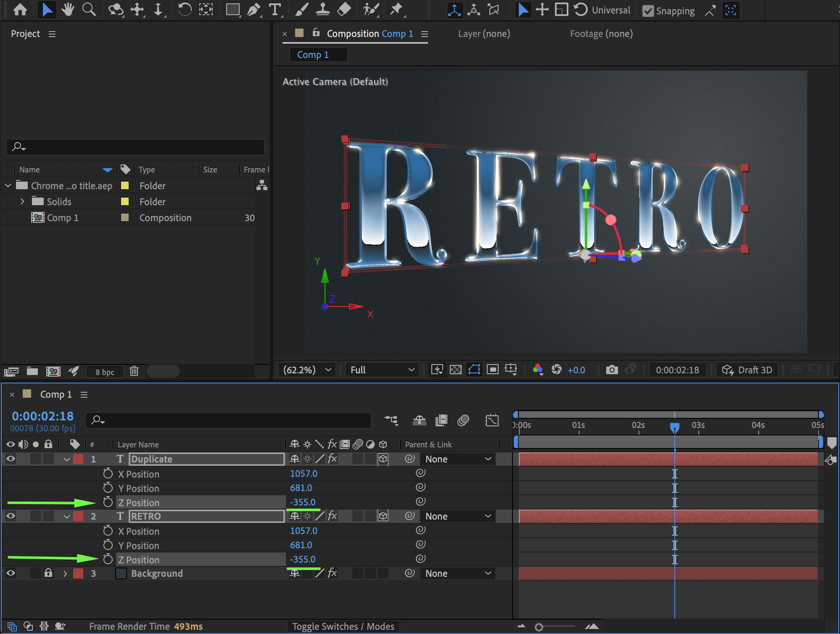Viewport: 840px width, 634px height.
Task: Select the Puppet Pin tool
Action: pyautogui.click(x=396, y=9)
